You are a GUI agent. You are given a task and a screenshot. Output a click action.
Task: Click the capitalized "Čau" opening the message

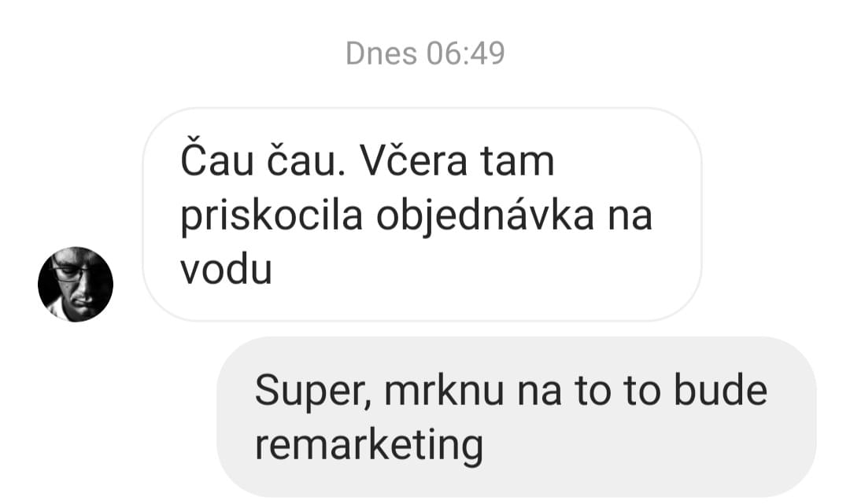coord(217,160)
